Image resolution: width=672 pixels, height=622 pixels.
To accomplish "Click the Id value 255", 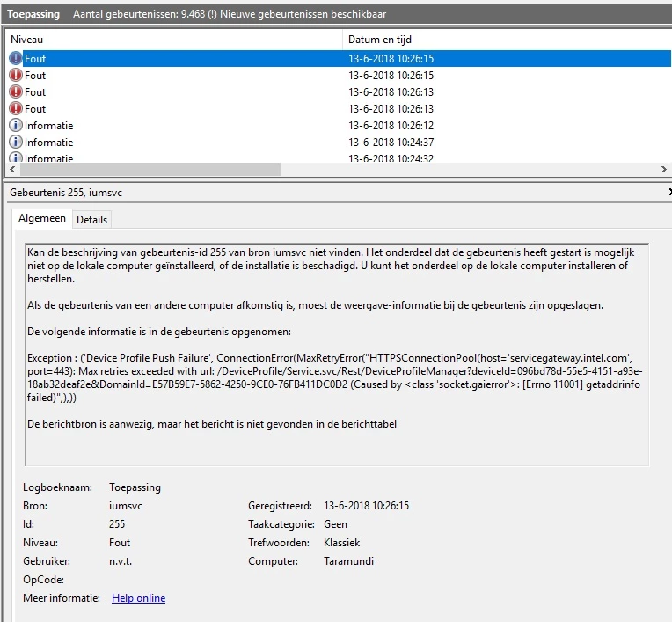I will tap(117, 524).
